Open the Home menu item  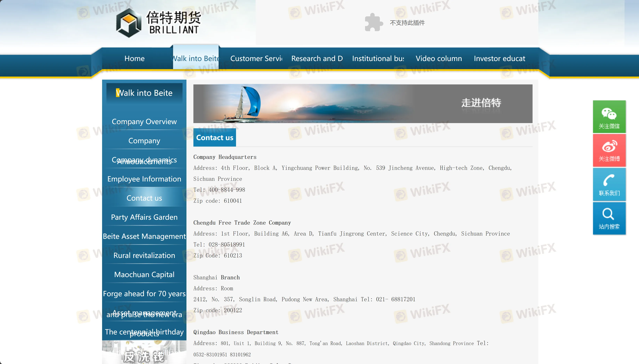click(135, 59)
